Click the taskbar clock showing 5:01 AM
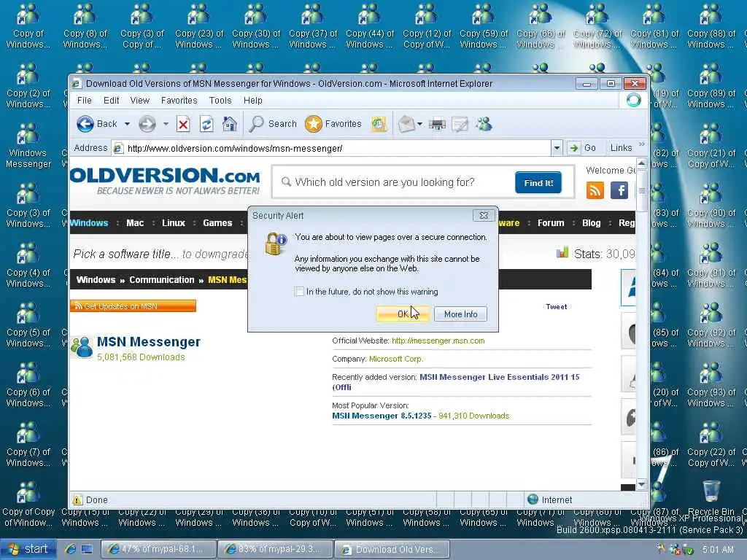The width and height of the screenshot is (747, 560). coord(718,550)
